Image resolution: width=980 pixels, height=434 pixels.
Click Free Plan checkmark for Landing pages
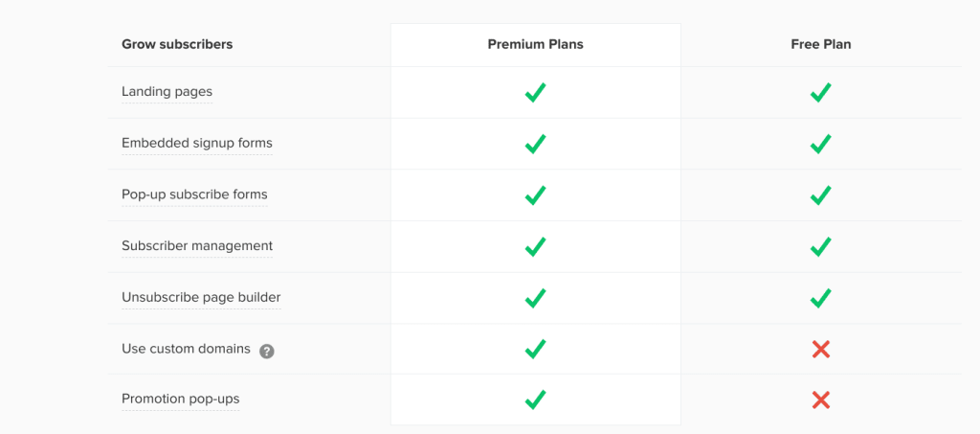[x=820, y=93]
